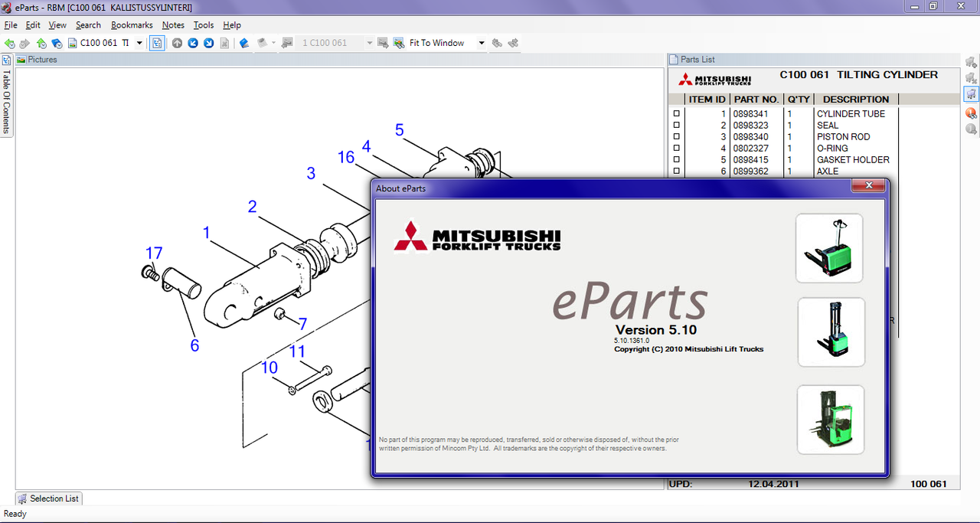The image size is (980, 523).
Task: Click the picture zoom icon left of Fit To Window
Action: [x=399, y=44]
